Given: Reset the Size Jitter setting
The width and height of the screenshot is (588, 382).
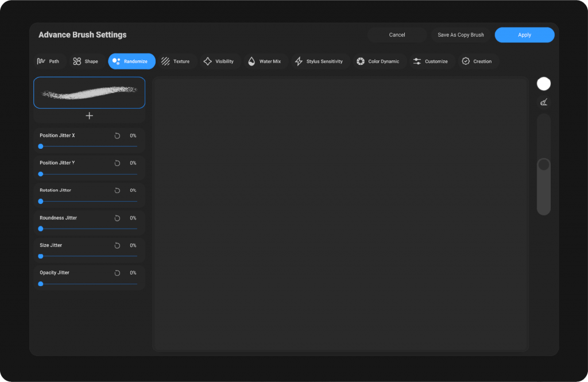Looking at the screenshot, I should coord(117,245).
